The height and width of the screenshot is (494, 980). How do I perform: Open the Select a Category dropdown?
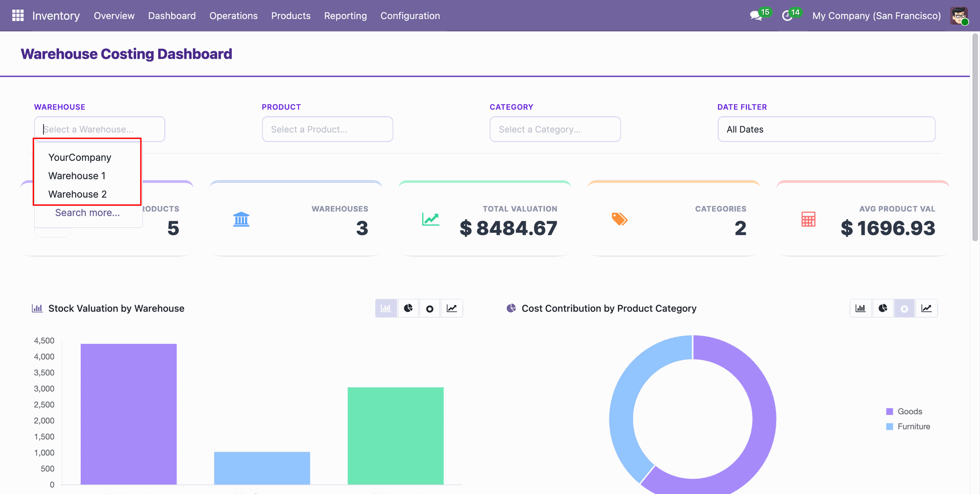pos(555,129)
